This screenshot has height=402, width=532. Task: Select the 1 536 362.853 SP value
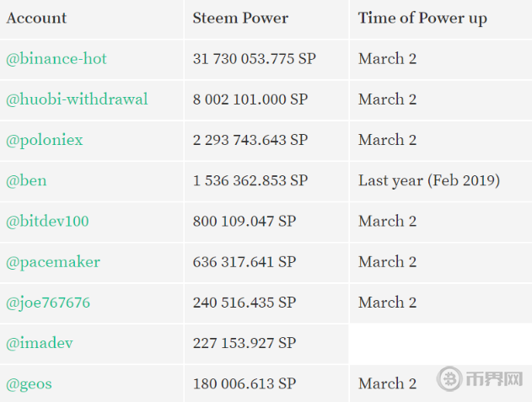(x=250, y=180)
